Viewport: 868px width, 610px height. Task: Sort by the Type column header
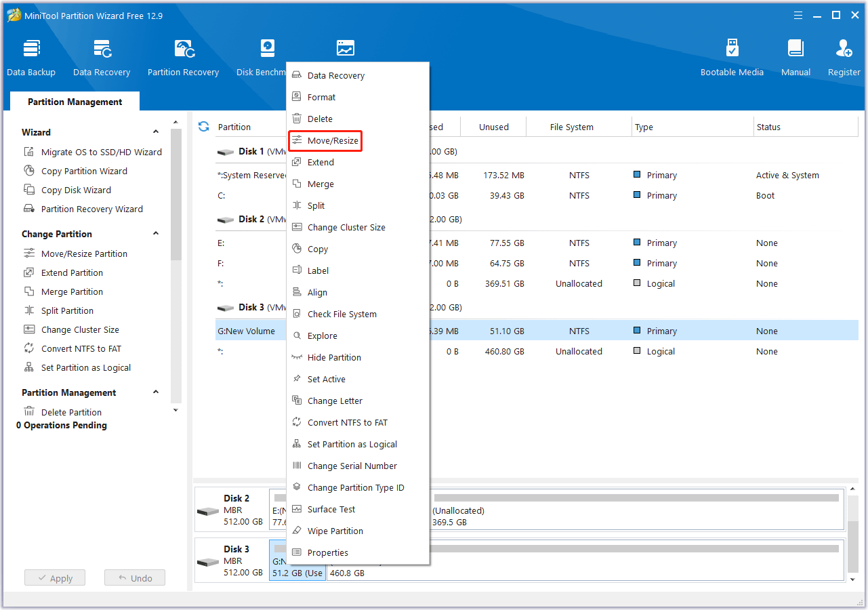[x=692, y=127]
